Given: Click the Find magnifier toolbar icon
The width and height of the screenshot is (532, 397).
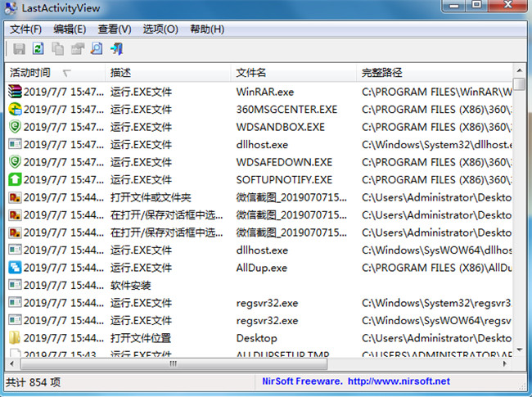Looking at the screenshot, I should 97,49.
